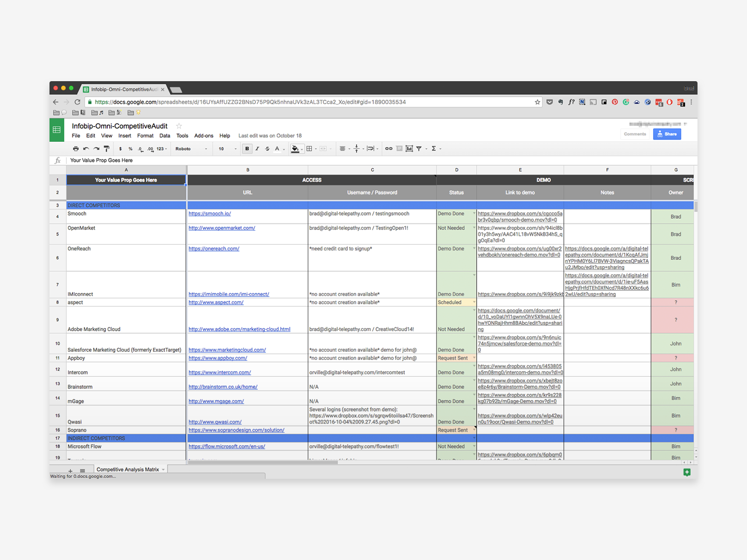Open the View menu
Viewport: 747px width, 560px height.
[x=107, y=136]
